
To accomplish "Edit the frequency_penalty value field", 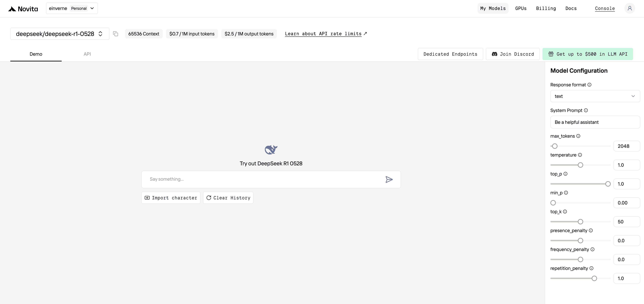I will 626,260.
